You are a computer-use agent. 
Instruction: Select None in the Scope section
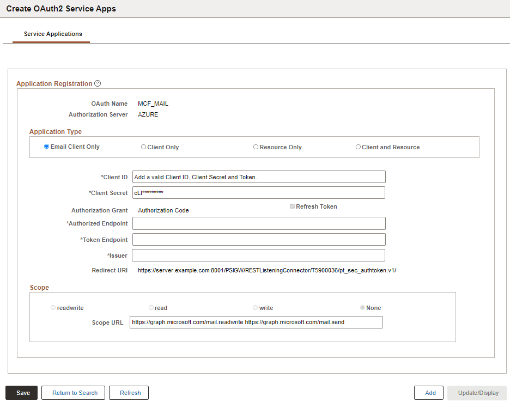click(x=362, y=307)
